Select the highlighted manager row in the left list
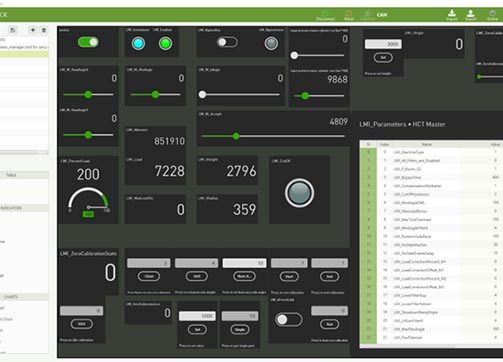Viewport: 503px width, 362px height. (x=24, y=53)
